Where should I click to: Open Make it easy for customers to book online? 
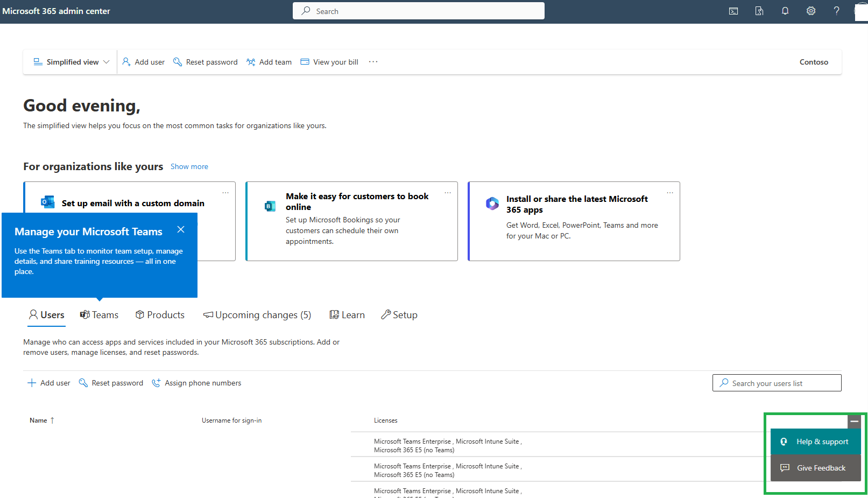click(x=357, y=201)
